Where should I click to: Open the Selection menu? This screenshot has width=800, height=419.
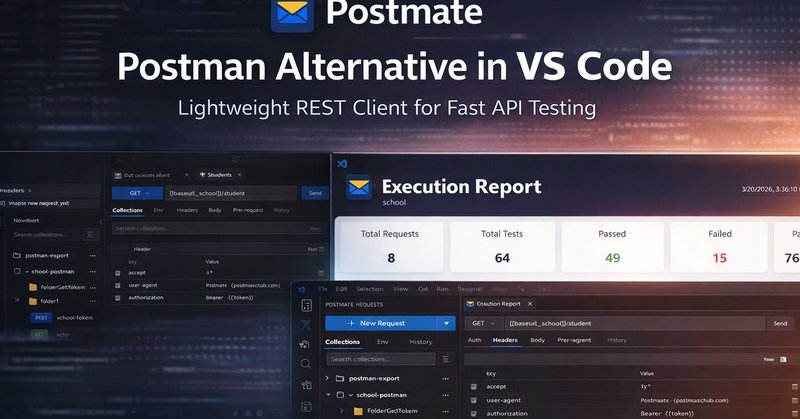point(370,289)
